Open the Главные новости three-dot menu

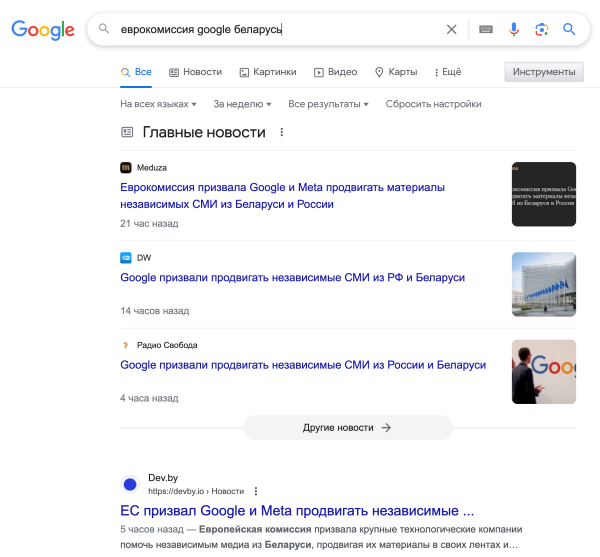[282, 132]
